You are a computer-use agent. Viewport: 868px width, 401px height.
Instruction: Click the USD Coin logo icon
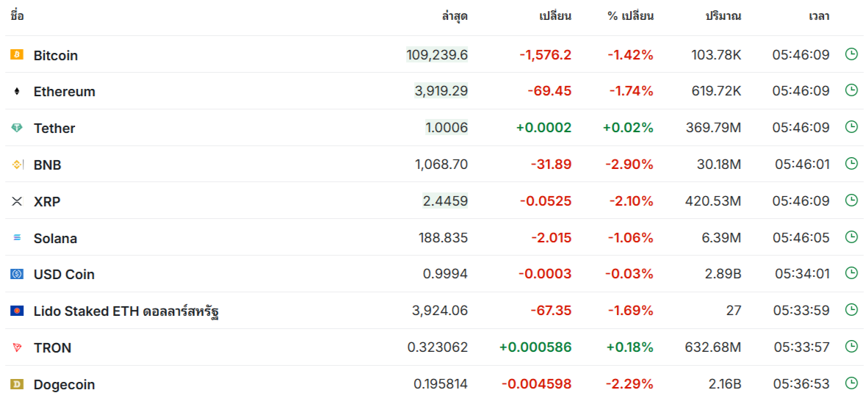coord(17,274)
